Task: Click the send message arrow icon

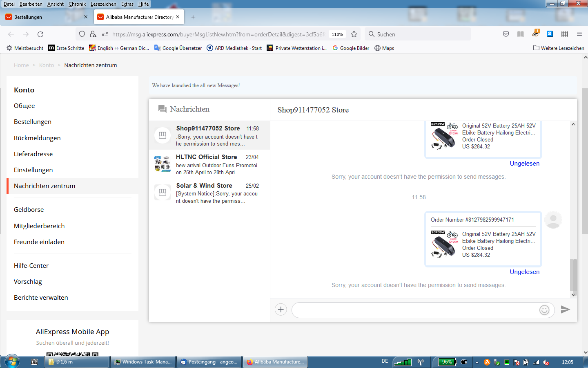Action: (x=565, y=310)
